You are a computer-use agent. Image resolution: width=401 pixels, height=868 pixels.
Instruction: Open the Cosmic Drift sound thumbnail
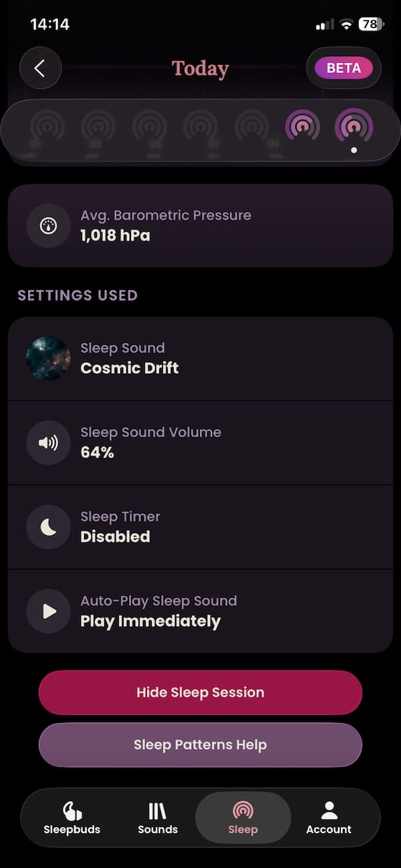point(48,358)
